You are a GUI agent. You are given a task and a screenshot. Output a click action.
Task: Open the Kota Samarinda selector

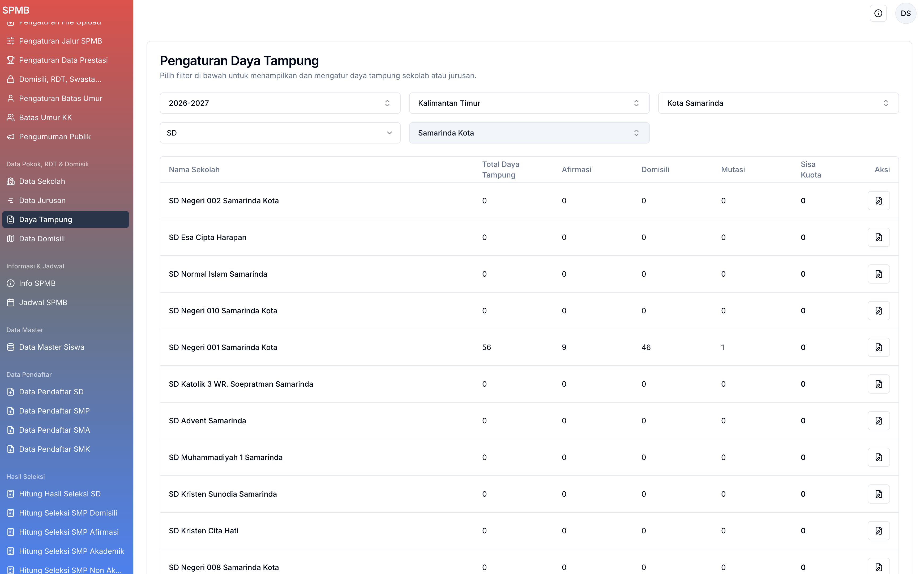point(778,103)
